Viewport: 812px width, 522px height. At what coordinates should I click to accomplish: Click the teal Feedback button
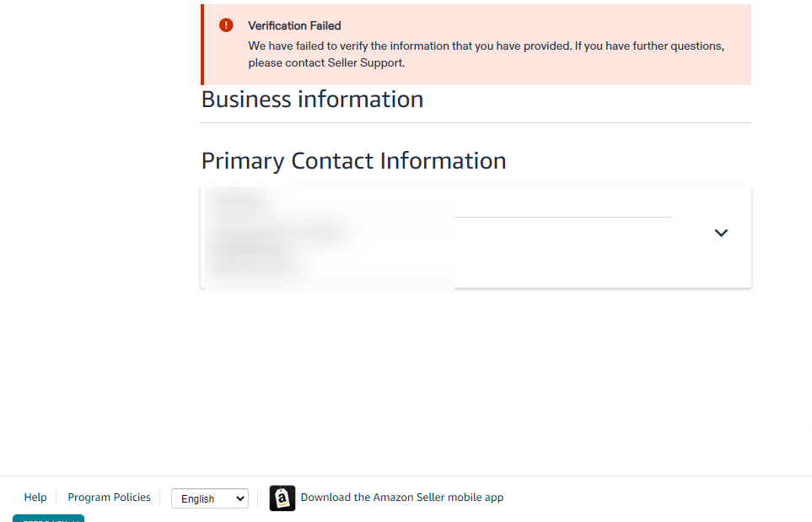pyautogui.click(x=48, y=519)
